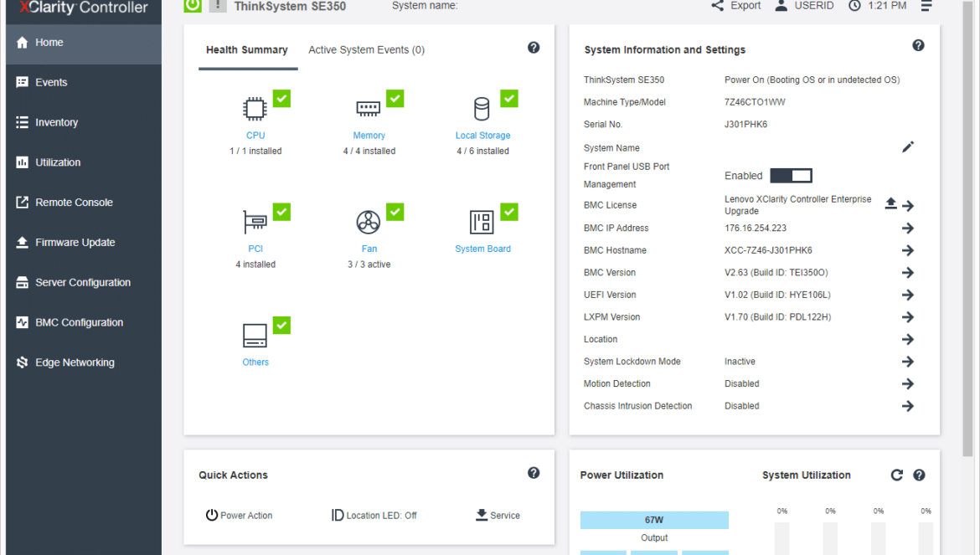Open help for System Information and Settings

(x=918, y=45)
